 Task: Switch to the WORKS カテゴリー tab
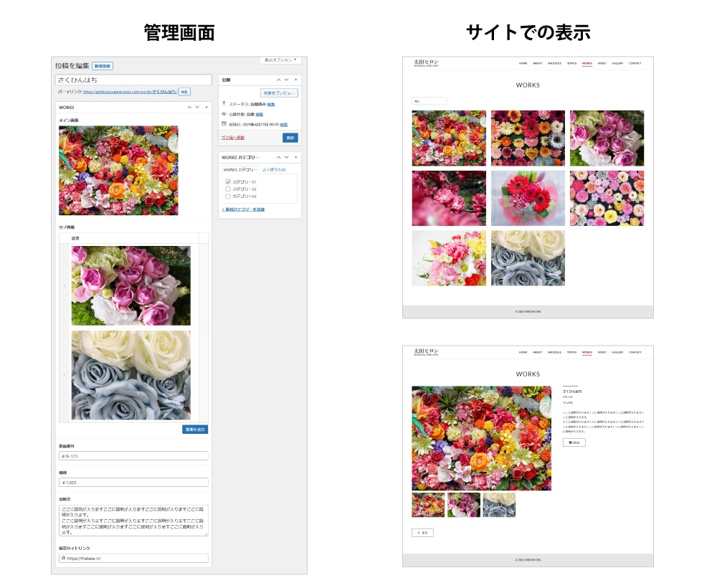point(240,170)
